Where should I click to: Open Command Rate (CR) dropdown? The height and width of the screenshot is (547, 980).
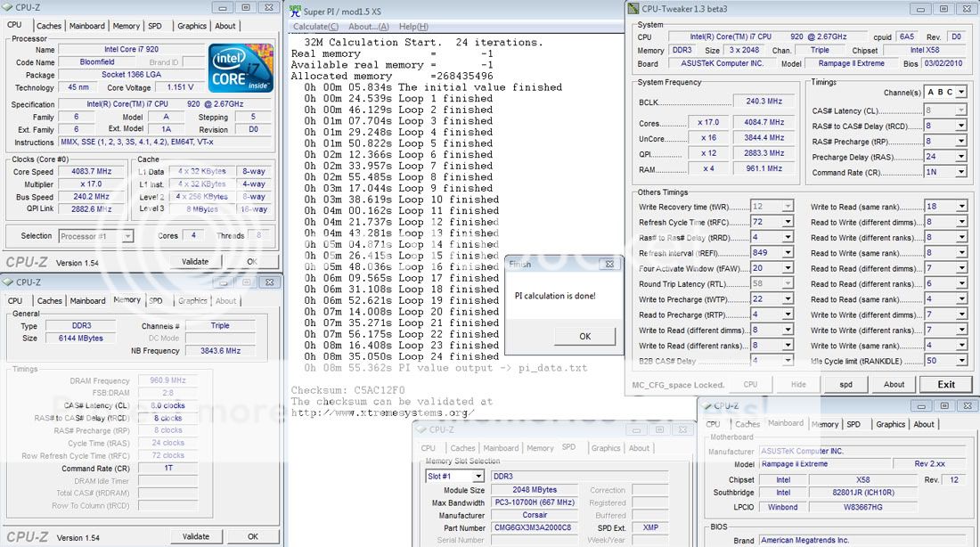point(961,172)
